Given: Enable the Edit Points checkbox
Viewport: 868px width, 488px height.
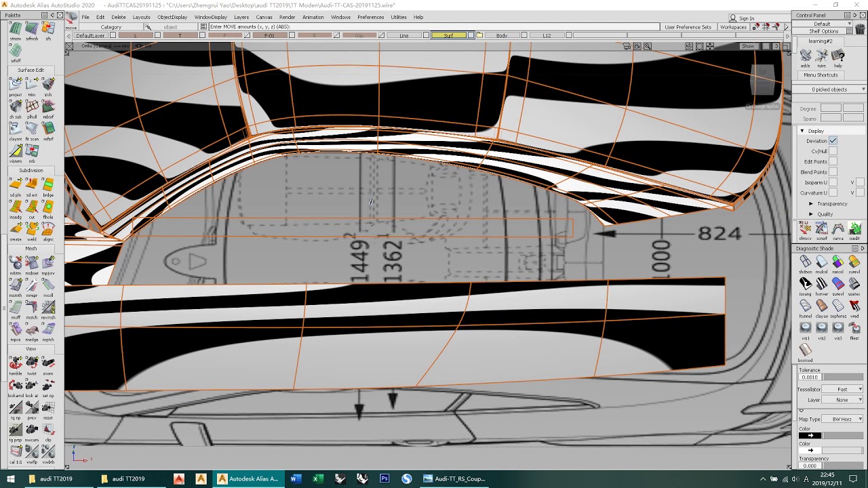Looking at the screenshot, I should (x=833, y=161).
